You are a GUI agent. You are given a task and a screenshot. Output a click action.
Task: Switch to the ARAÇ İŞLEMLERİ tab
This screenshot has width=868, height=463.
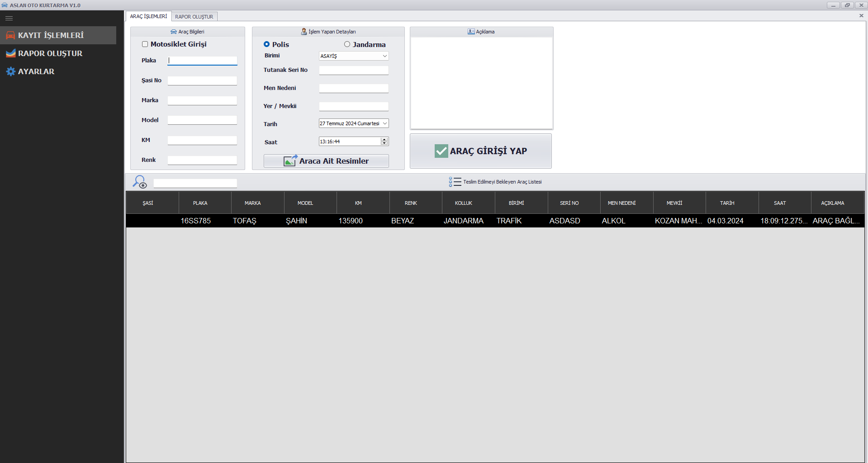click(x=148, y=16)
